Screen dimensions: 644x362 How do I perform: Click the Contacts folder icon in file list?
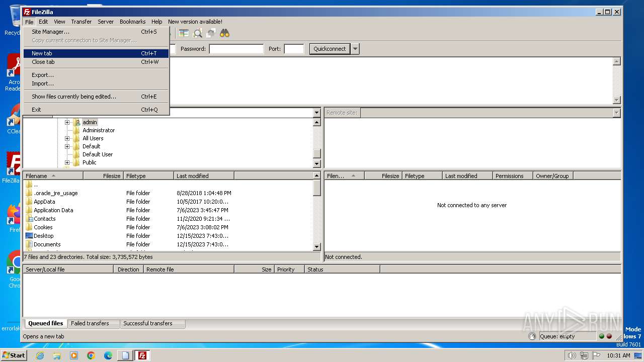point(29,219)
